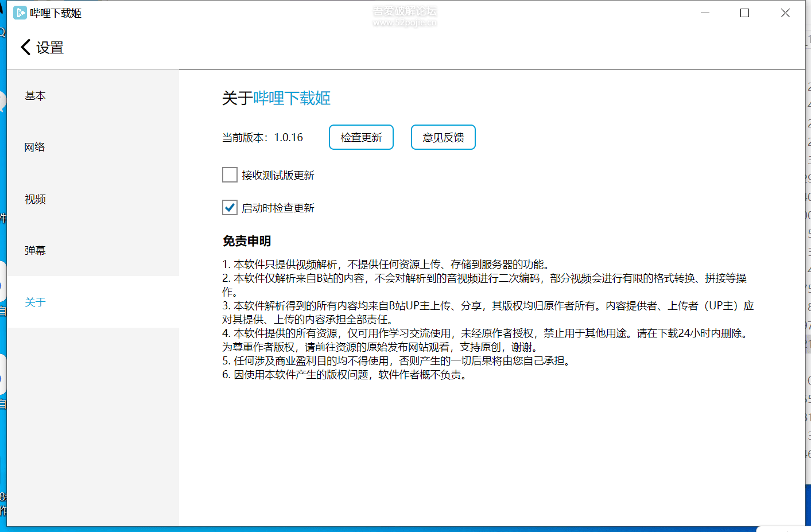The width and height of the screenshot is (811, 532).
Task: Close the 哔哩下载姬 window
Action: pos(785,13)
